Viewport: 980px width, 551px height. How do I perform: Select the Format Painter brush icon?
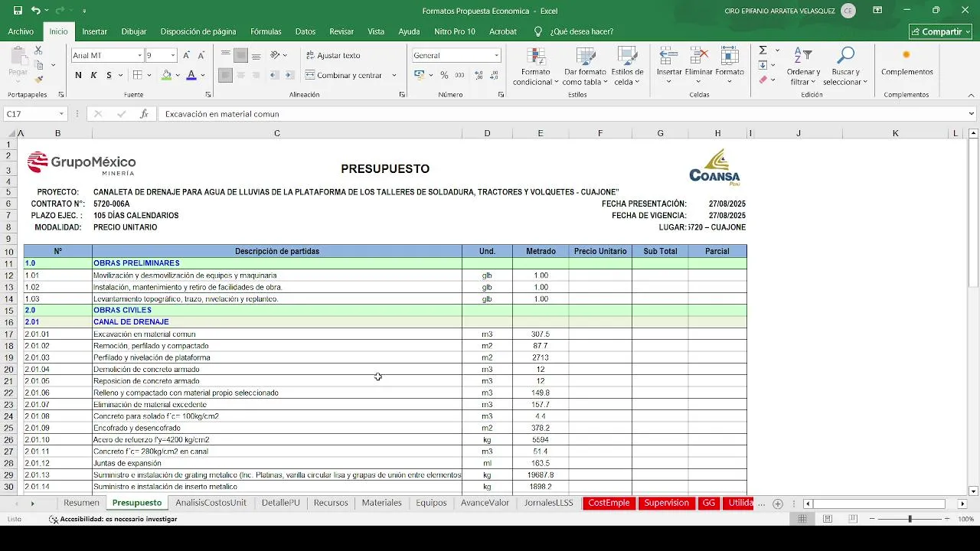click(x=38, y=79)
